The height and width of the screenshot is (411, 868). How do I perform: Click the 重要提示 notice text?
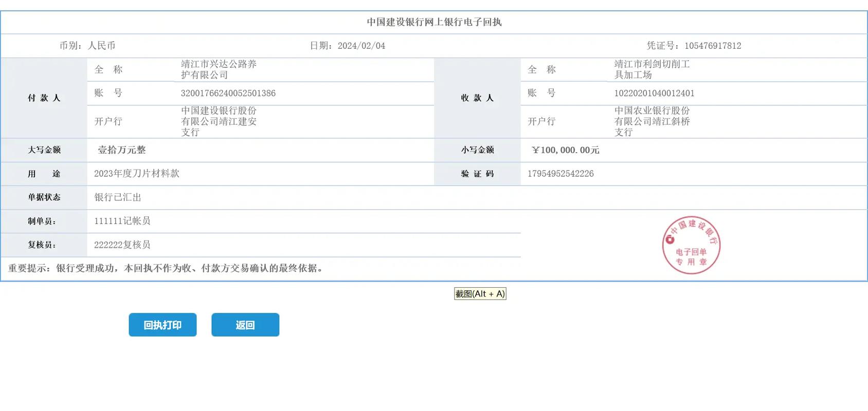167,268
